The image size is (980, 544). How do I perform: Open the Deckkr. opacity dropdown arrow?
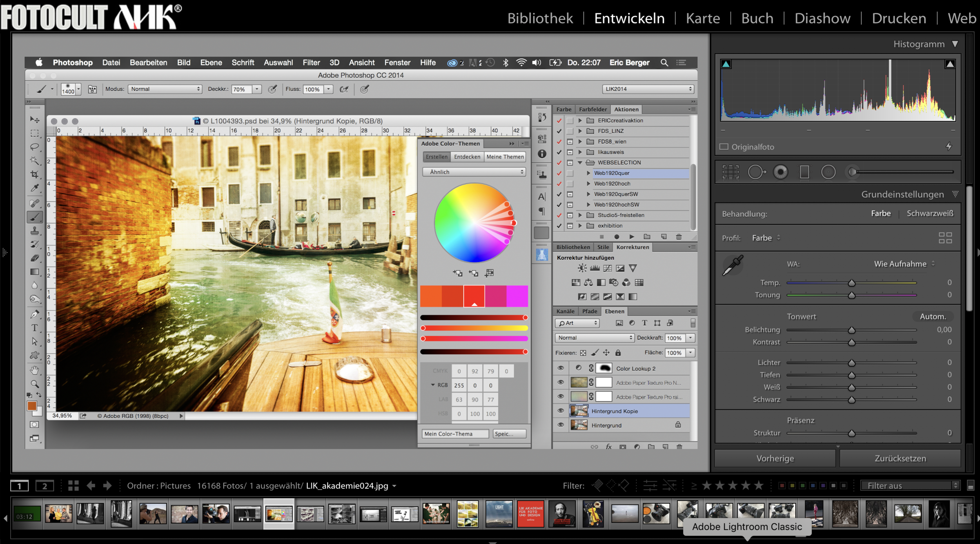click(x=257, y=89)
